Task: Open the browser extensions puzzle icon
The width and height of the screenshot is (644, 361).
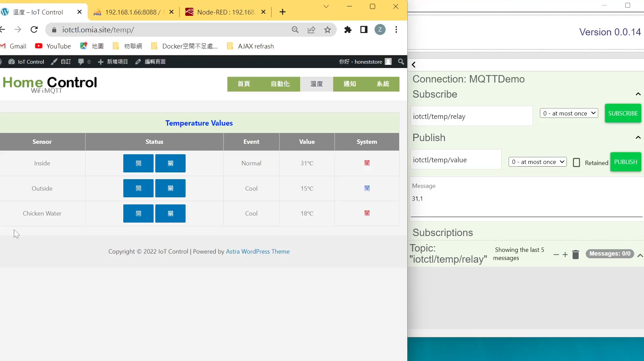Action: click(x=348, y=30)
